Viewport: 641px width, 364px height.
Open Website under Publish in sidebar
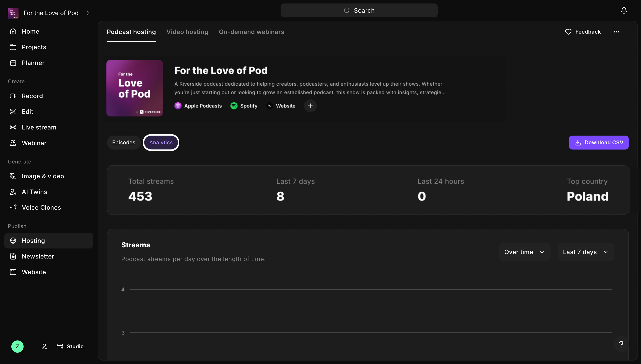click(x=49, y=272)
